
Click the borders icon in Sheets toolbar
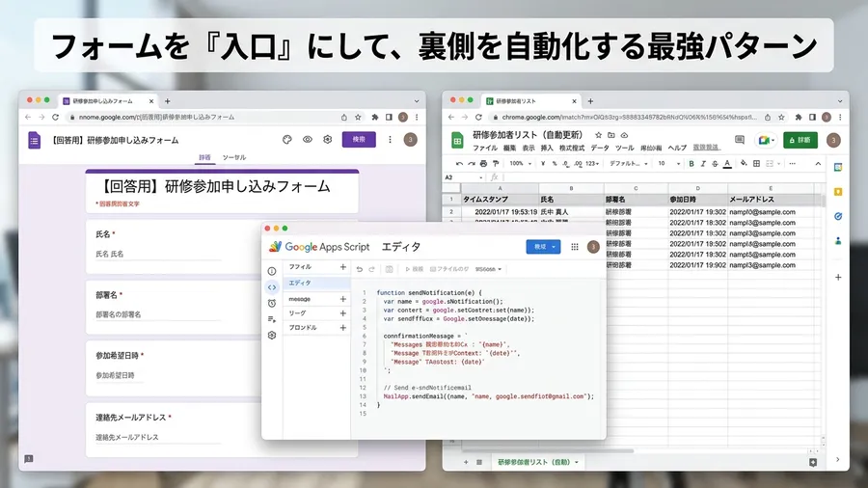[x=756, y=164]
